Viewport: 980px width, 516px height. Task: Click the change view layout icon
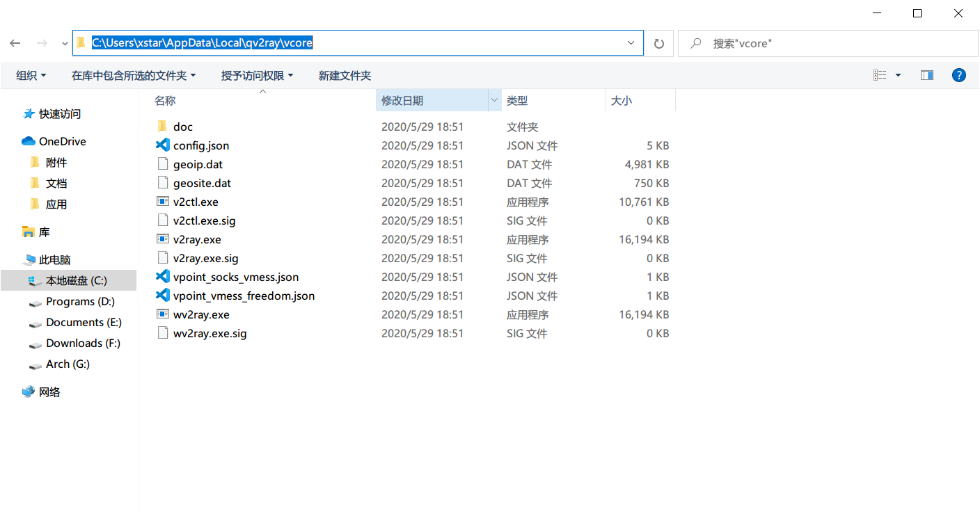click(x=880, y=75)
